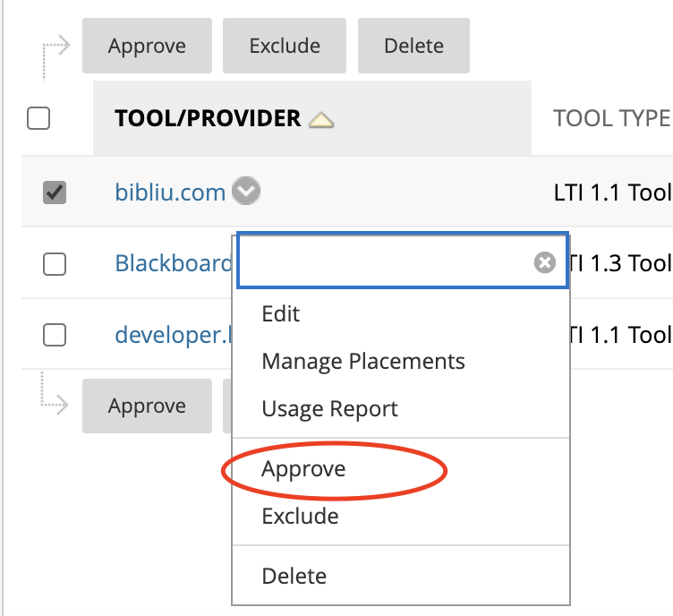Check the Blackboard row checkbox

(x=55, y=263)
